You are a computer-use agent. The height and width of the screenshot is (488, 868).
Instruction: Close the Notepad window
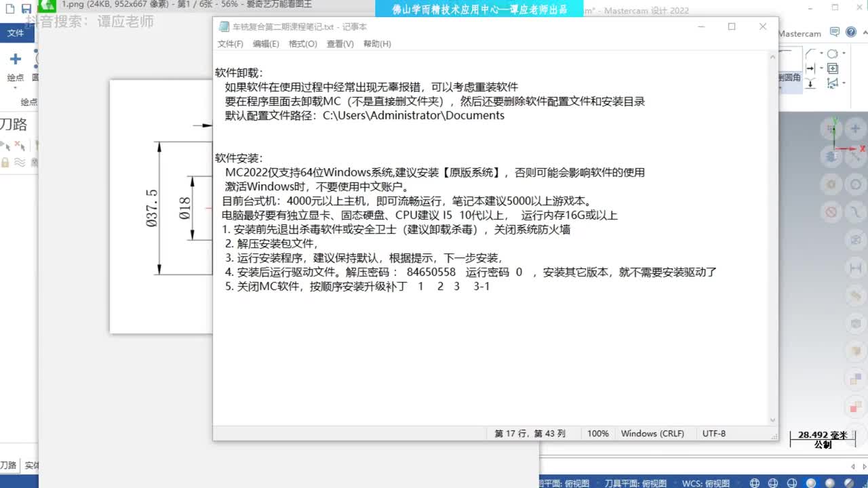pyautogui.click(x=763, y=26)
